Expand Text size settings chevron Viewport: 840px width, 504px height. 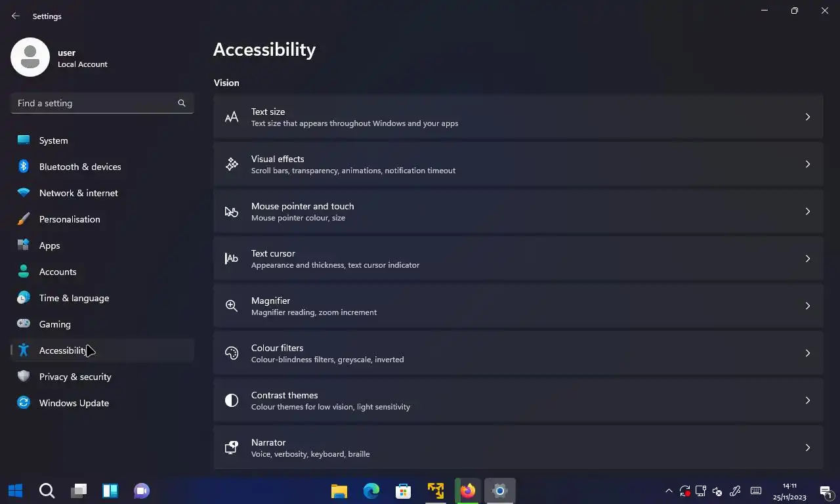point(808,117)
